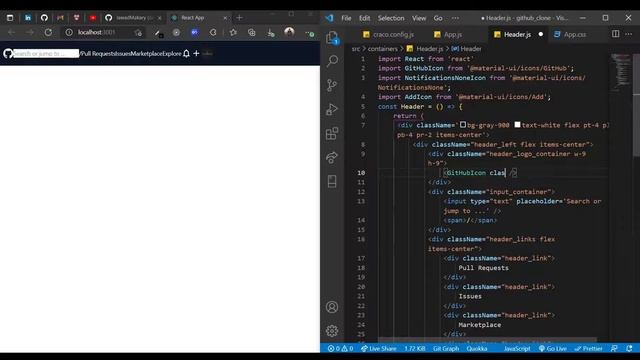
Task: Open the text-white color swatch
Action: tap(517, 124)
